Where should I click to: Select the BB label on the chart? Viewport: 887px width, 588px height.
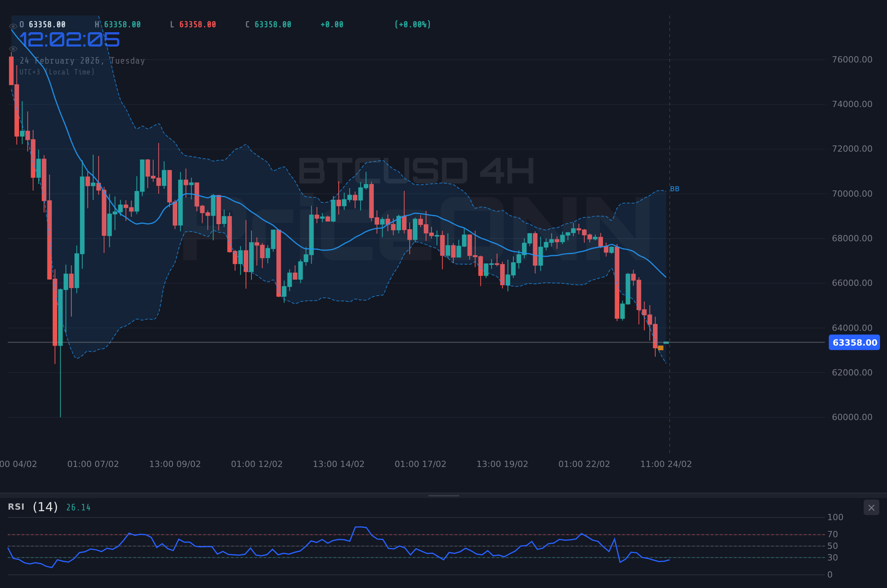(674, 189)
